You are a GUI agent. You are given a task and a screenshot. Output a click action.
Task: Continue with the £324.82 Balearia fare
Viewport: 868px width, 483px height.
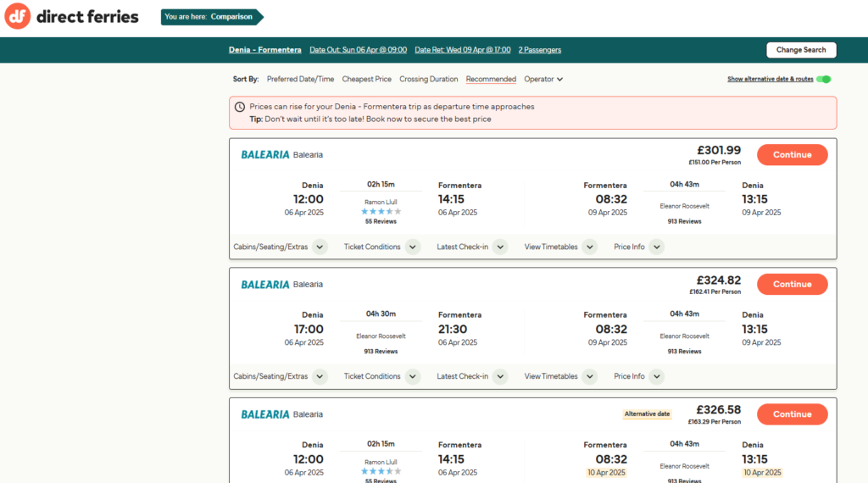[x=793, y=285]
